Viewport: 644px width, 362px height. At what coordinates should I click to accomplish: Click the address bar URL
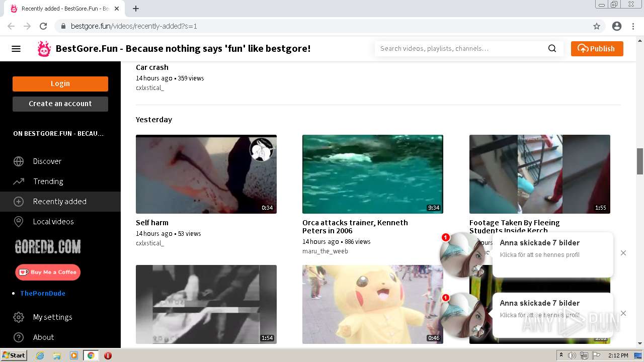(x=134, y=26)
